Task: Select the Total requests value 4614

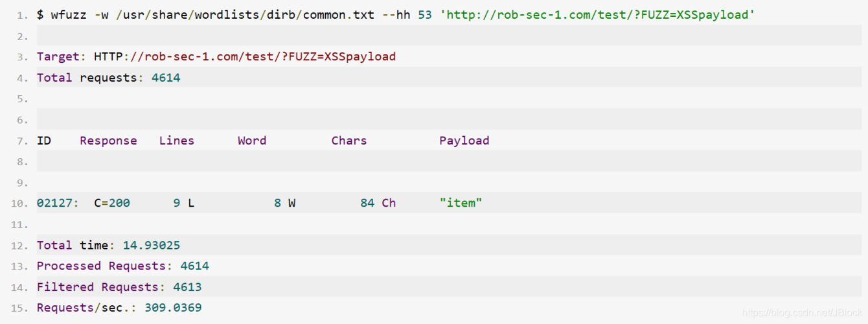Action: 166,78
